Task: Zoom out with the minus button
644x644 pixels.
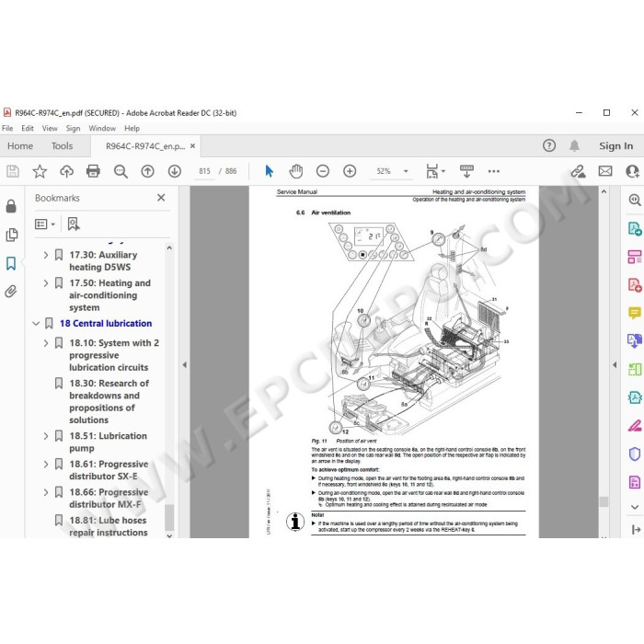Action: click(x=323, y=171)
